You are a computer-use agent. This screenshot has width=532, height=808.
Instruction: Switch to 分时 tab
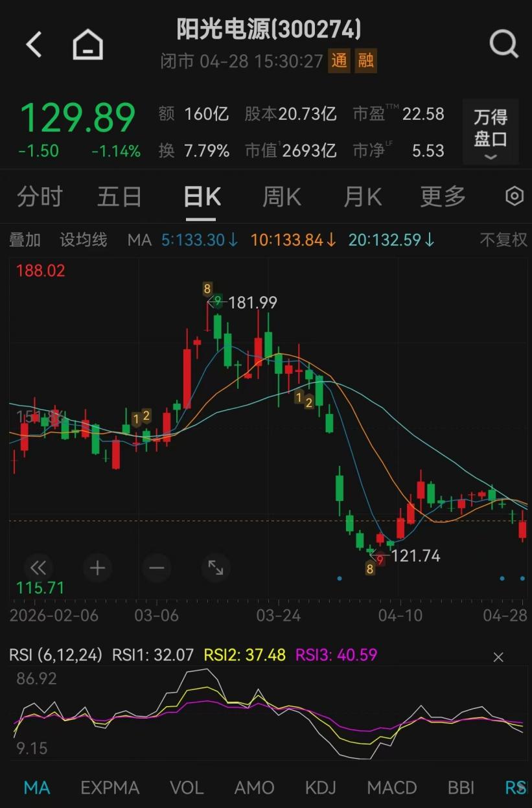point(40,196)
